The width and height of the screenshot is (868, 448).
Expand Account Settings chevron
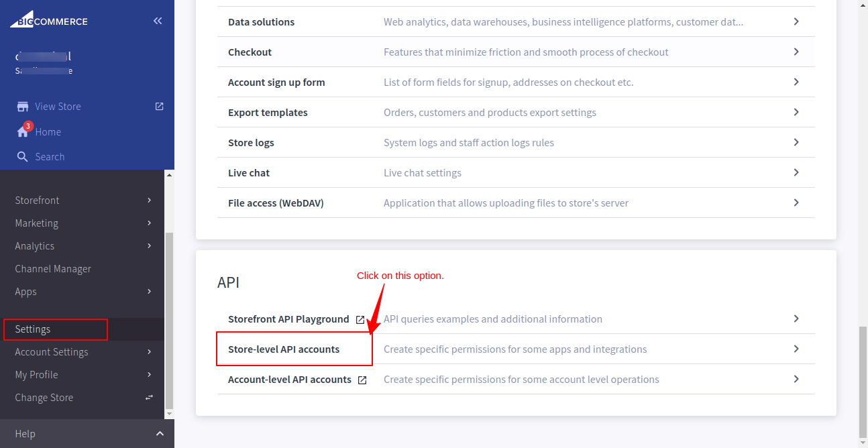pos(149,351)
